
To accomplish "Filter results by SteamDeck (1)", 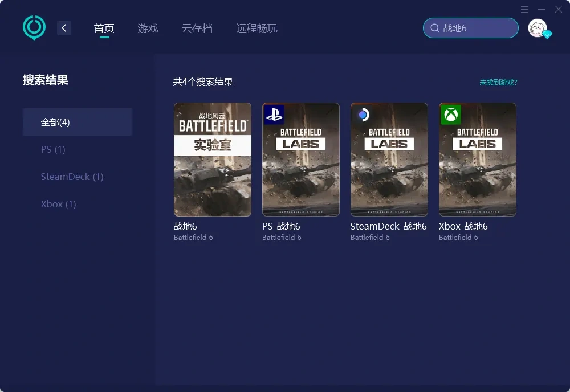I will pos(72,177).
